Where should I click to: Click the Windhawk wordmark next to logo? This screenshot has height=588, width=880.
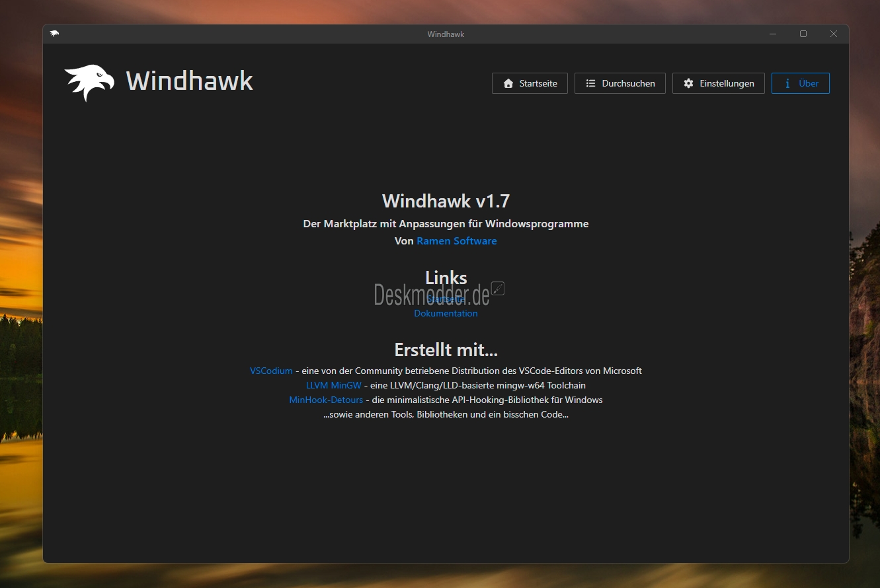[x=189, y=81]
